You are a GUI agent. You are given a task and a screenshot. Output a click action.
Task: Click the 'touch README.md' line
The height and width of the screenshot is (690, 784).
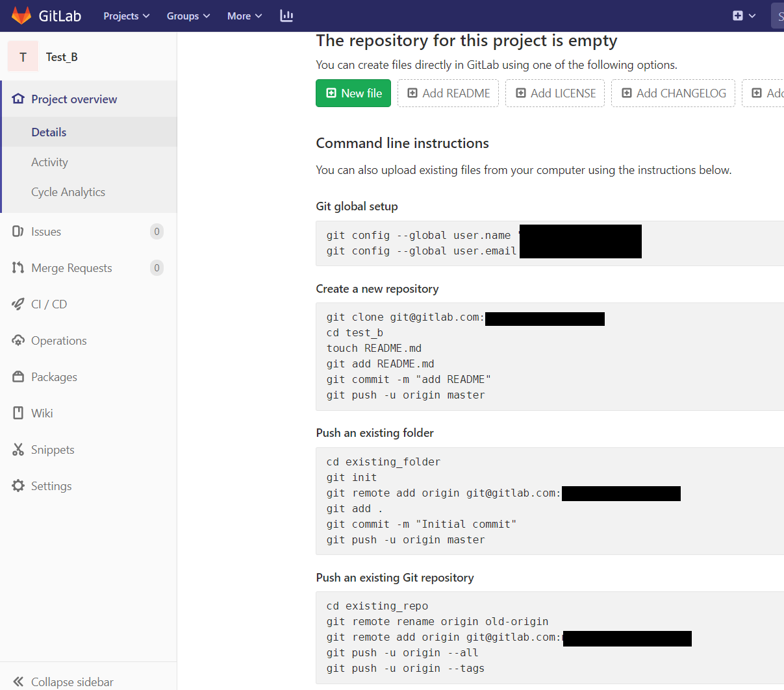pyautogui.click(x=374, y=349)
